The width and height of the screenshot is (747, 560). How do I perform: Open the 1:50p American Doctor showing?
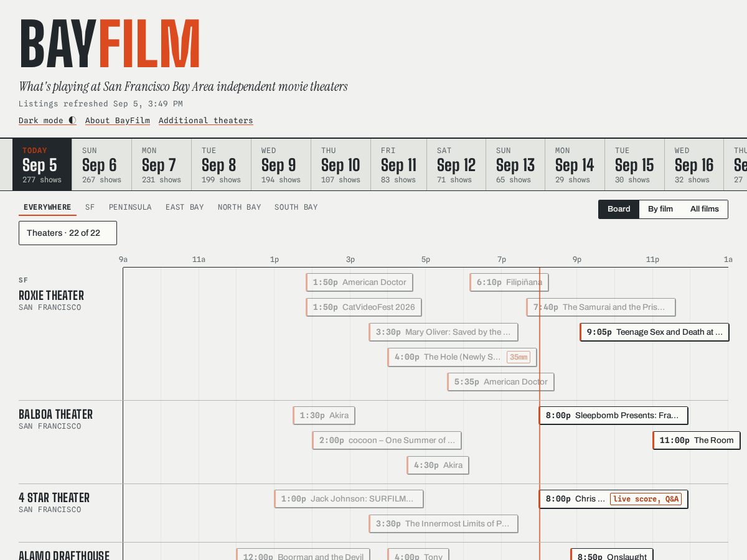pos(359,282)
